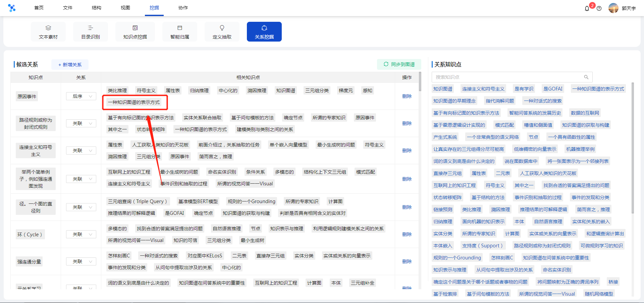Click the highlighted 一种知识图谱的表示方式 tag in 原因事件 row

click(x=134, y=102)
